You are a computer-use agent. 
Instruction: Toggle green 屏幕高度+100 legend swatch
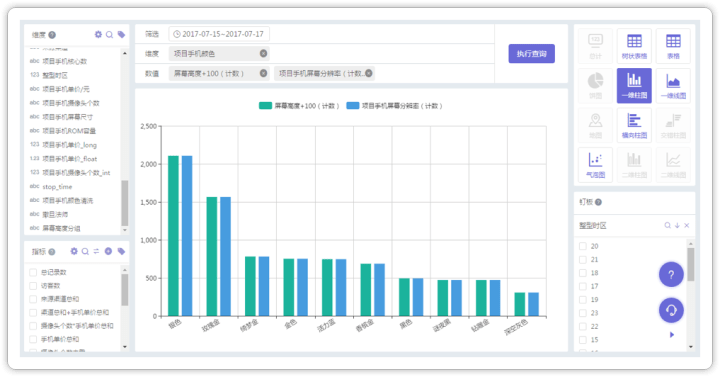click(x=265, y=106)
